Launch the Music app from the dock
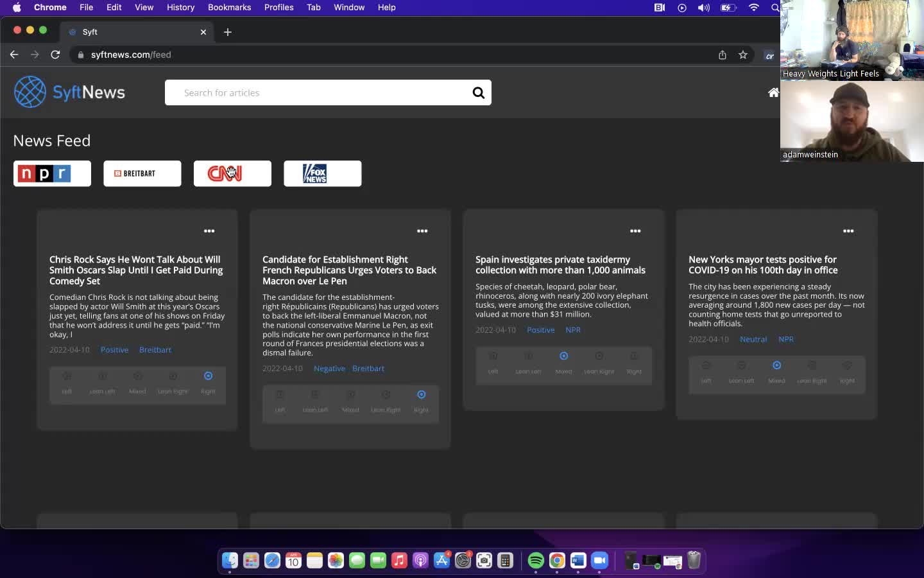 399,561
